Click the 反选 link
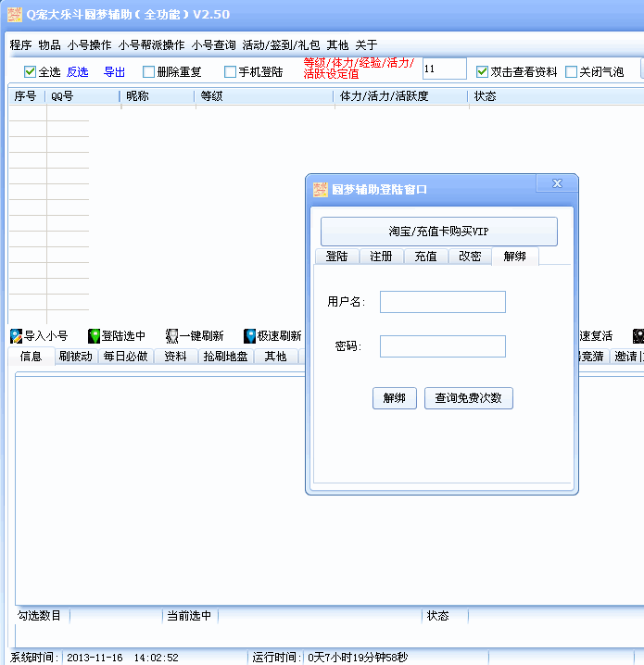Viewport: 644px width, 665px height. (77, 72)
